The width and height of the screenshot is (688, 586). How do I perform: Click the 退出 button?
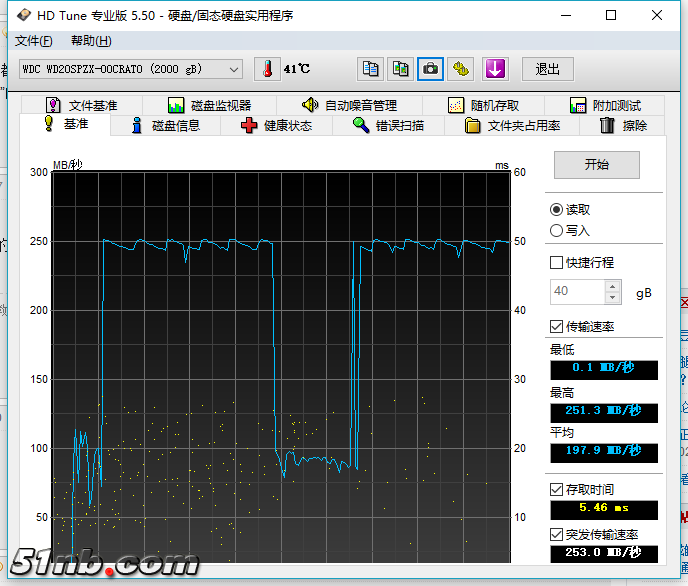click(x=547, y=69)
